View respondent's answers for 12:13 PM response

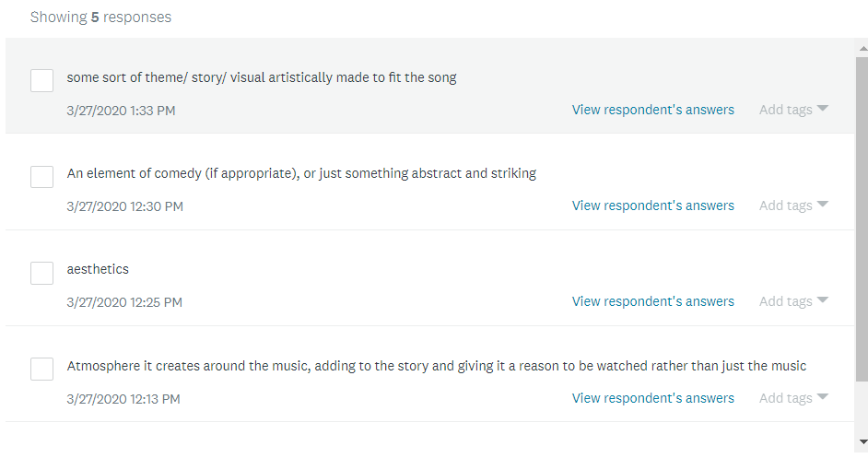[652, 398]
